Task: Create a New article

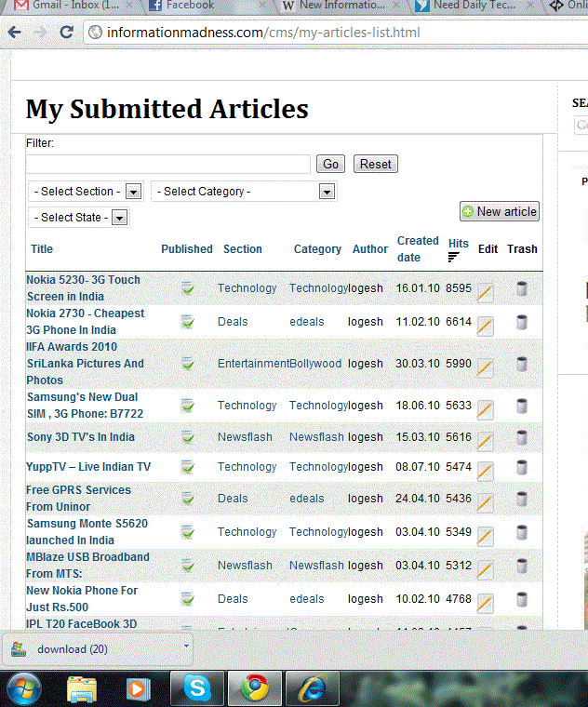Action: 500,211
